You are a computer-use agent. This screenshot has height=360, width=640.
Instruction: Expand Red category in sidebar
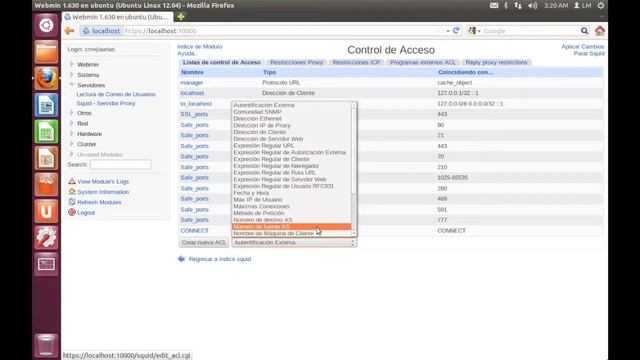tap(72, 123)
